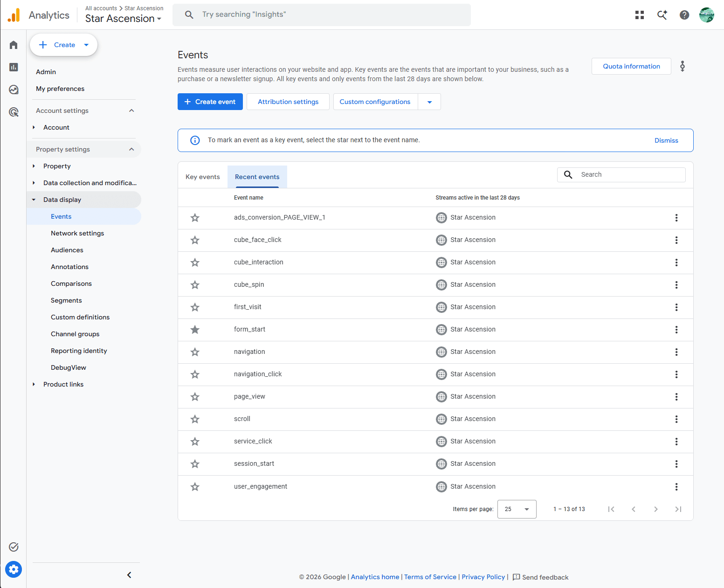Jump to last page of events
The image size is (724, 588).
[x=678, y=509]
